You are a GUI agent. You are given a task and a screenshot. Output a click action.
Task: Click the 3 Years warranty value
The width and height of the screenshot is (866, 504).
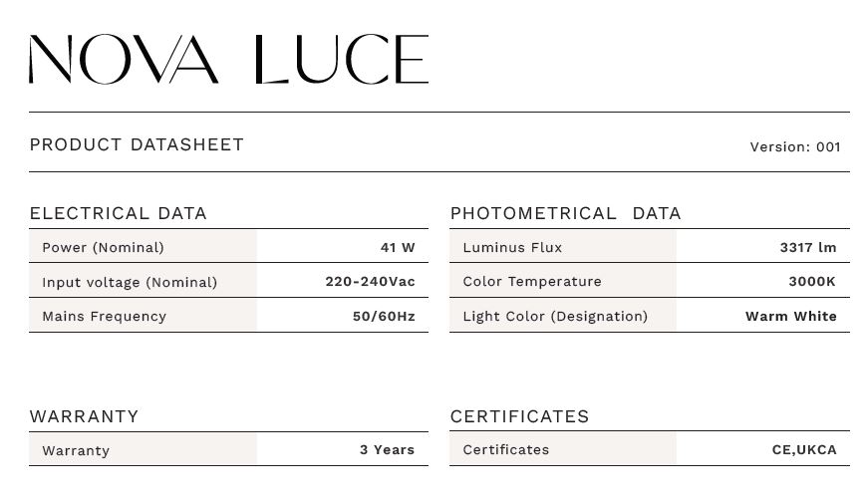coord(388,450)
